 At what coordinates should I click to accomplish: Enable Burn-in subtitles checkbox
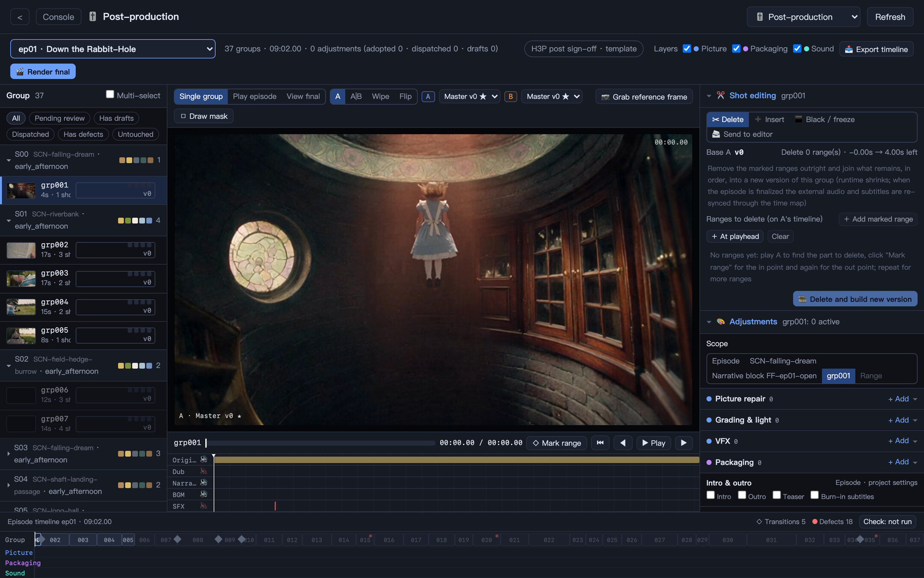click(814, 495)
